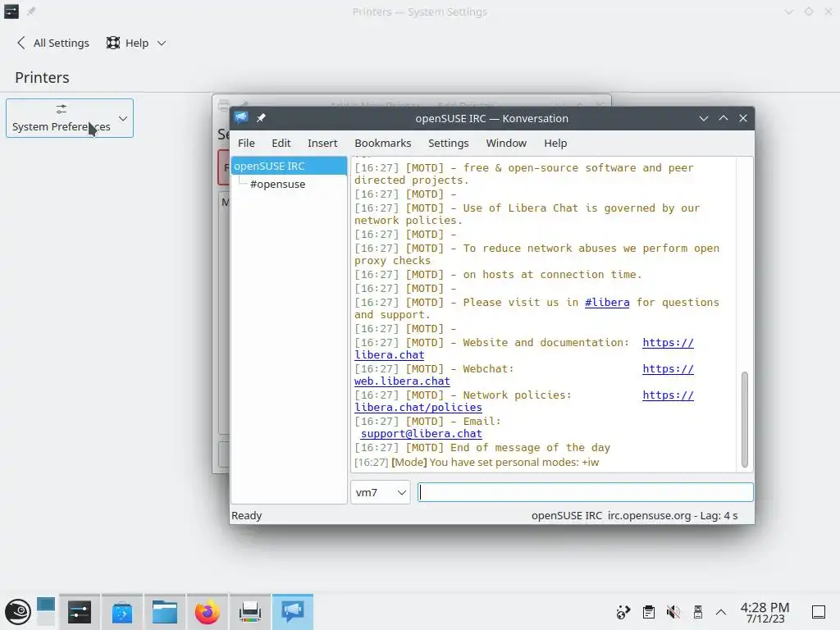Expand hidden system tray icons
Screen dimensions: 840x630
point(721,612)
